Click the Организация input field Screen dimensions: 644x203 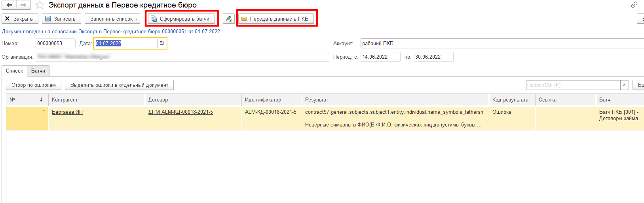point(182,57)
